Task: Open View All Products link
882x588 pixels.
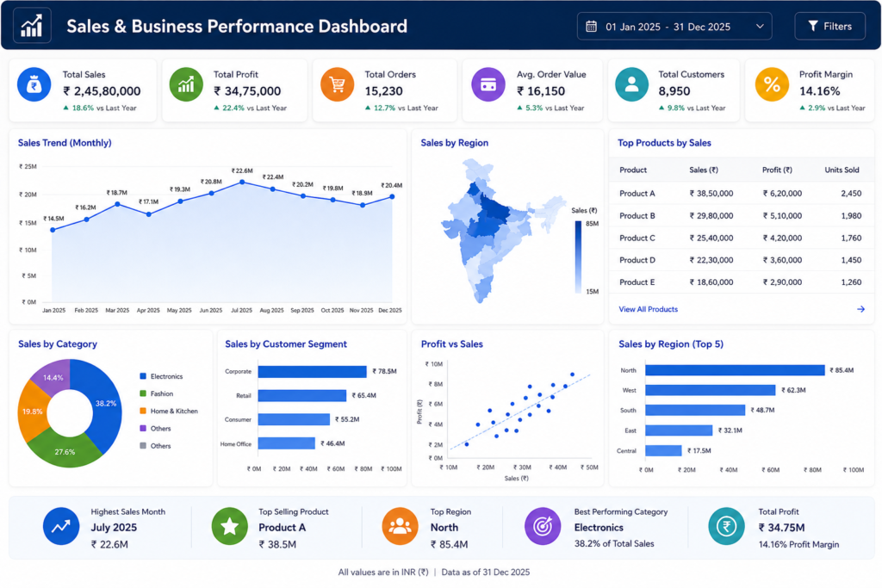Action: [648, 309]
